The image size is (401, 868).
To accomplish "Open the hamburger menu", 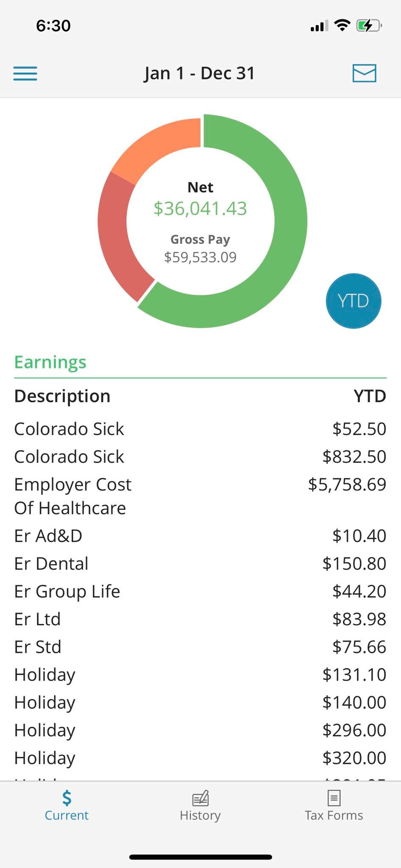I will 25,73.
